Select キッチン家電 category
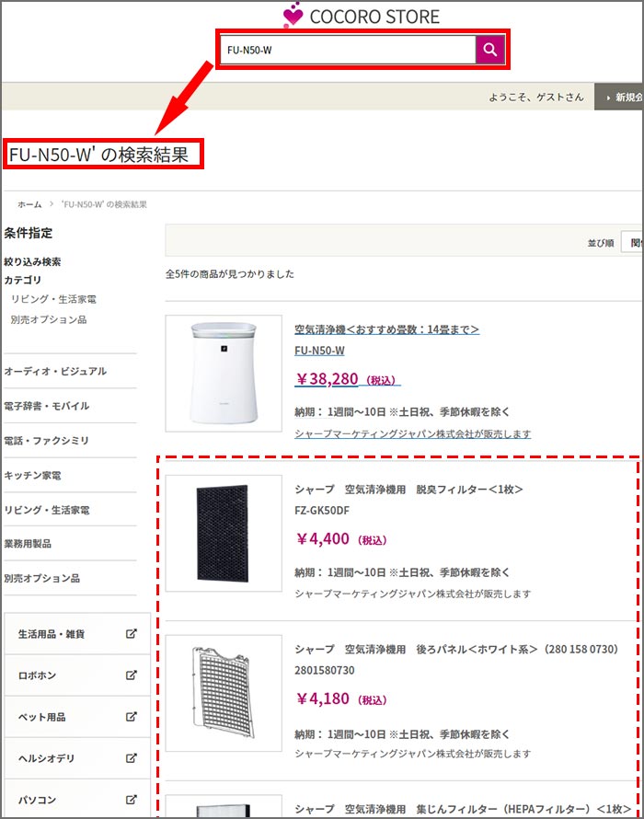Viewport: 644px width, 819px height. tap(37, 476)
